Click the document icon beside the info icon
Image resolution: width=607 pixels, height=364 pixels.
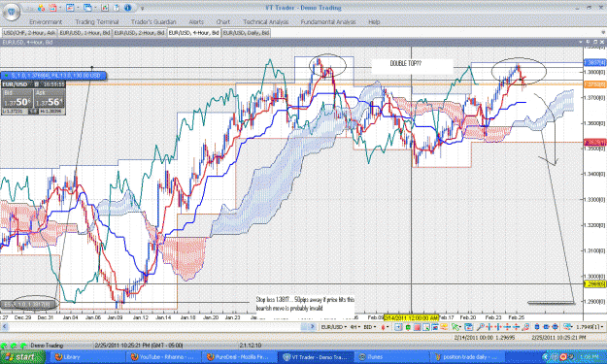click(x=117, y=8)
